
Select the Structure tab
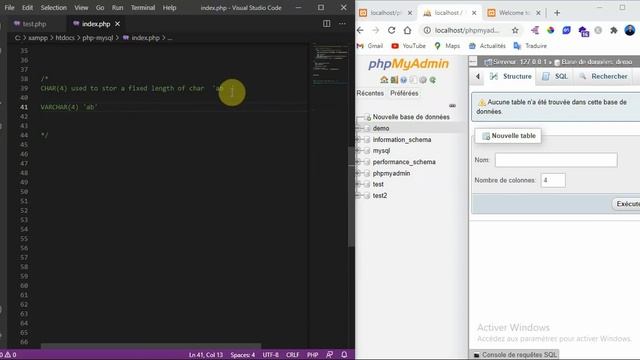click(511, 76)
